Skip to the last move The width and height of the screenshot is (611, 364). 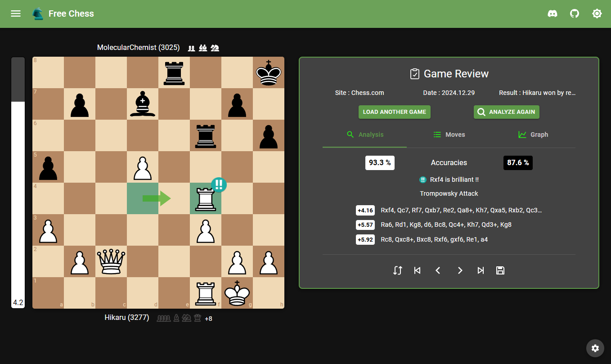481,270
